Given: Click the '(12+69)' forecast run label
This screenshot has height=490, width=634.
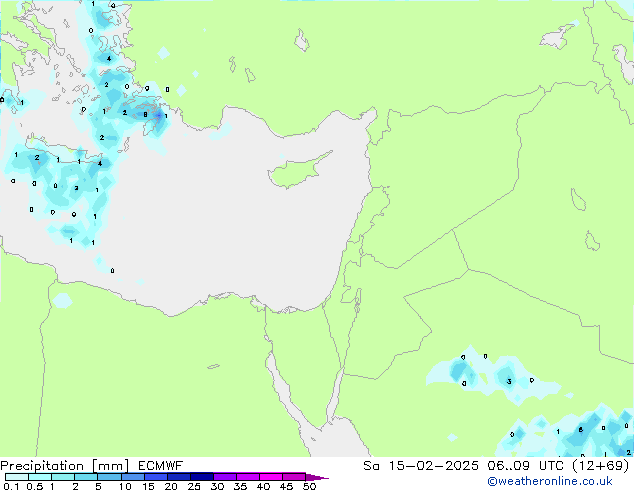Looking at the screenshot, I should tap(601, 466).
